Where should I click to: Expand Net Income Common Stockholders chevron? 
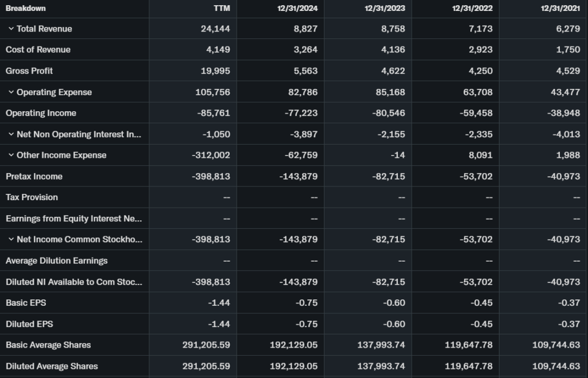pyautogui.click(x=11, y=240)
